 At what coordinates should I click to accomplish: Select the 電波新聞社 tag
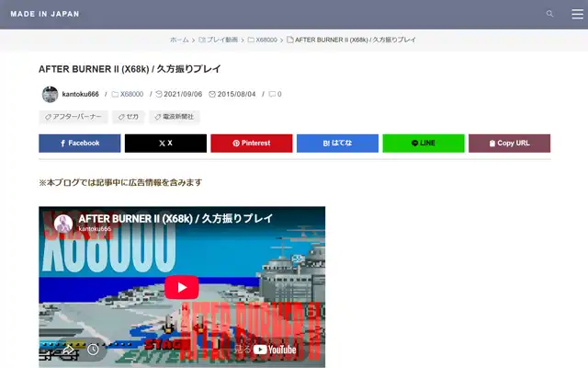point(175,117)
